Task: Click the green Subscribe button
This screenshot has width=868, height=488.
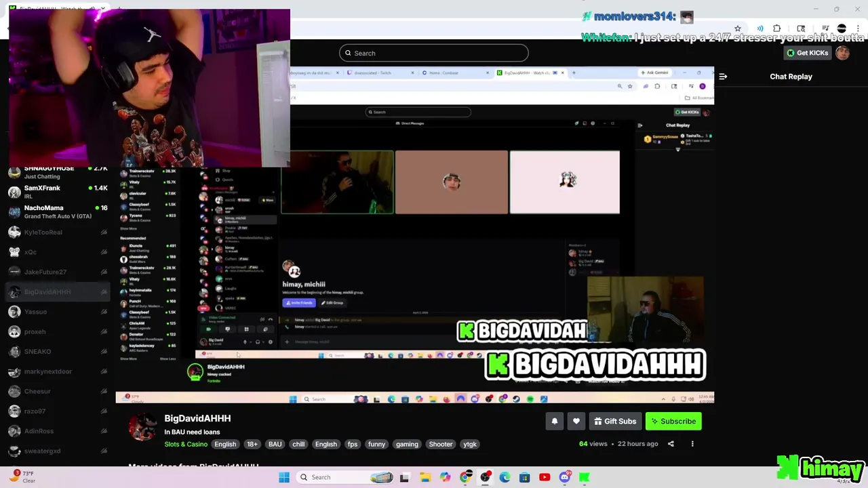Action: point(673,422)
